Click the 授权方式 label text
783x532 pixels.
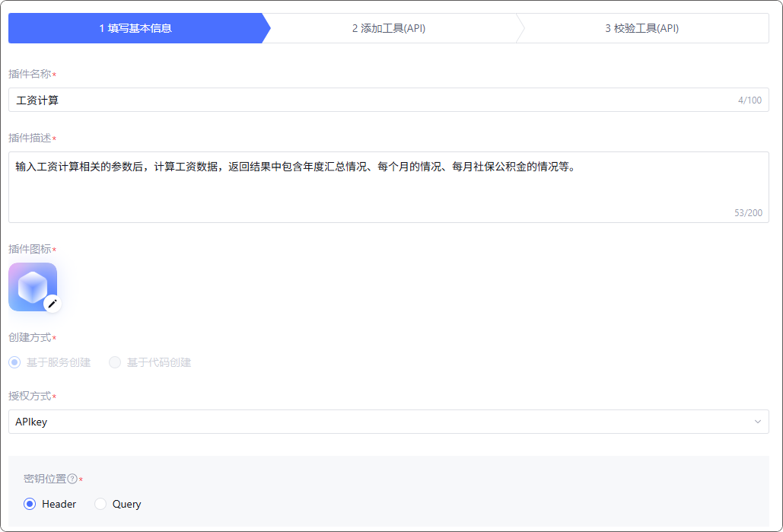30,396
